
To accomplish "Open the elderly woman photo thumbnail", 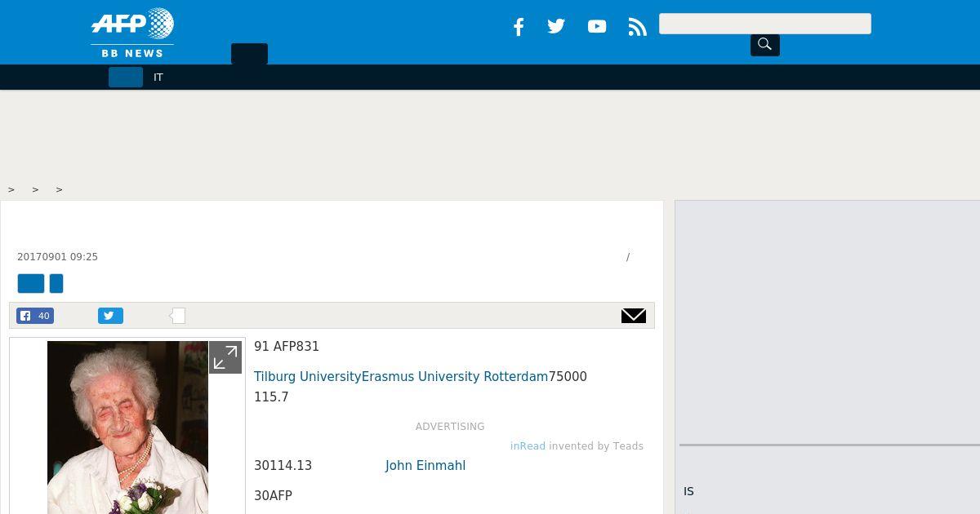I will [127, 428].
